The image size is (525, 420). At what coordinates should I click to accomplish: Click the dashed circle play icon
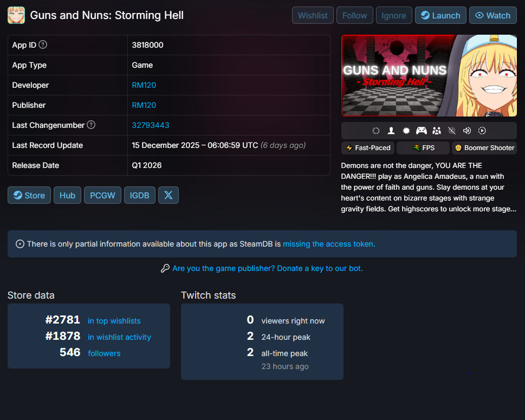[482, 131]
